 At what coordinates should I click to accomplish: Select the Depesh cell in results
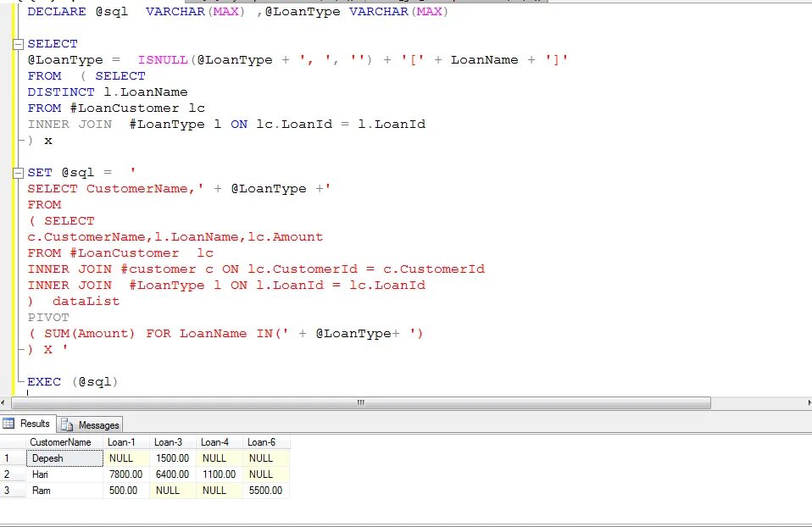(x=64, y=458)
